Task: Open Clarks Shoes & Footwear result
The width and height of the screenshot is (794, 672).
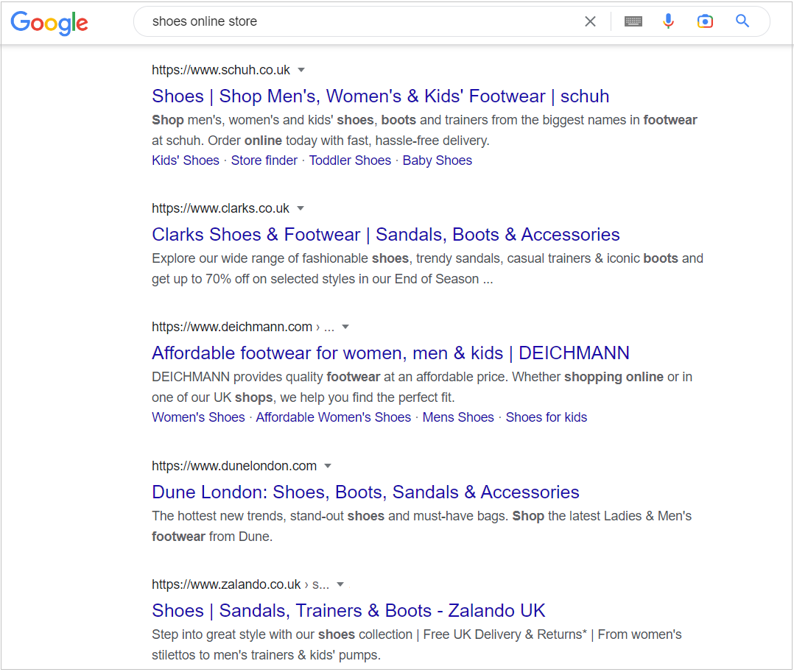Action: [x=386, y=235]
